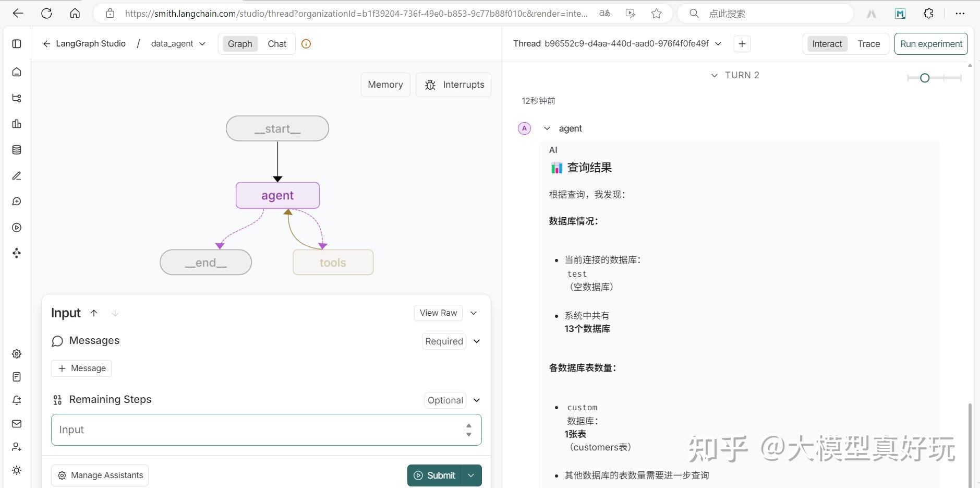Open the Interrupts debug panel

[x=453, y=84]
